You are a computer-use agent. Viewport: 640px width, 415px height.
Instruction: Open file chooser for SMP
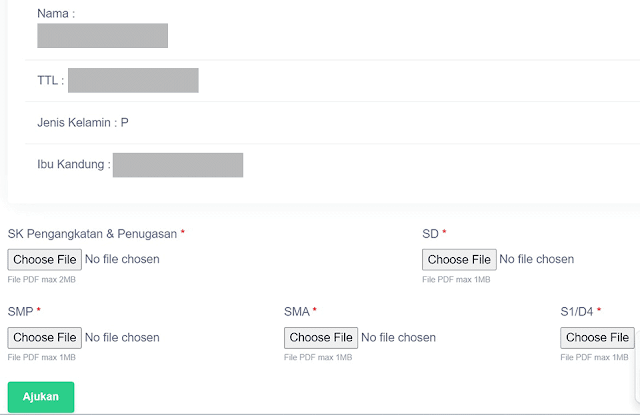[45, 338]
